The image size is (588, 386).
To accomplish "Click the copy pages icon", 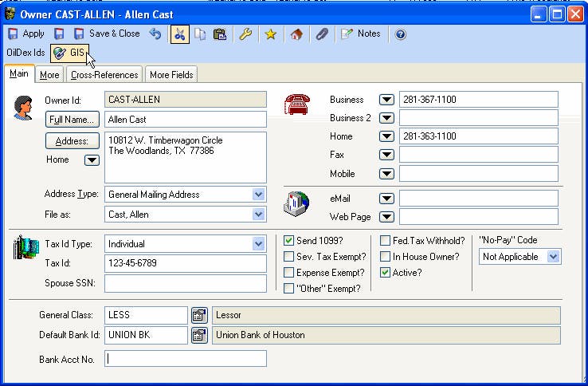I will point(200,34).
